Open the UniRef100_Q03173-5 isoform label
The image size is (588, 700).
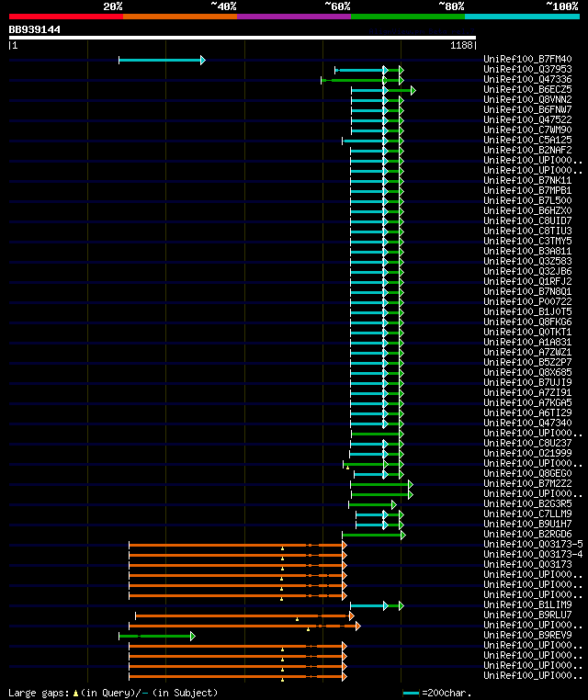click(x=533, y=544)
